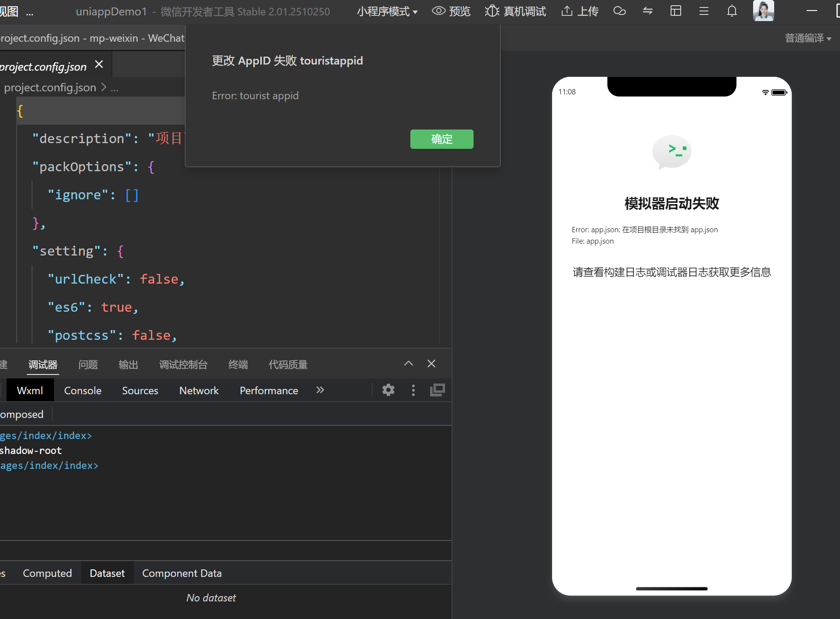Select the Performance devtools tab
This screenshot has height=619, width=840.
point(269,391)
